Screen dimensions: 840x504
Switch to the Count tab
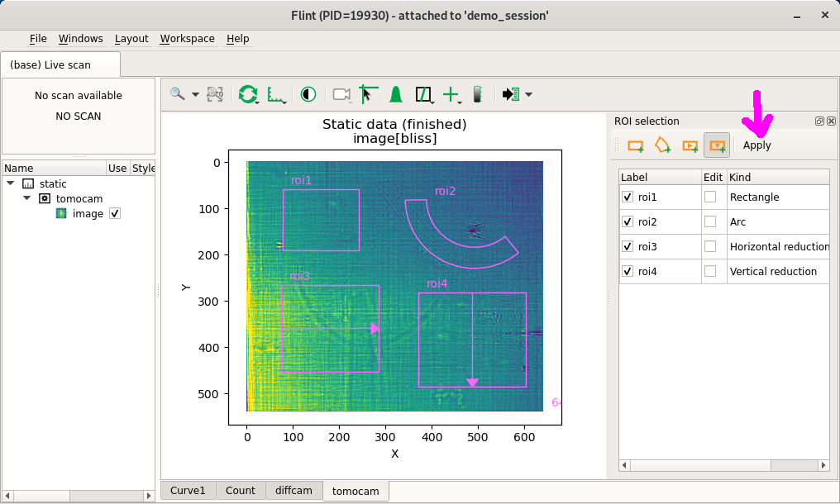click(x=241, y=490)
